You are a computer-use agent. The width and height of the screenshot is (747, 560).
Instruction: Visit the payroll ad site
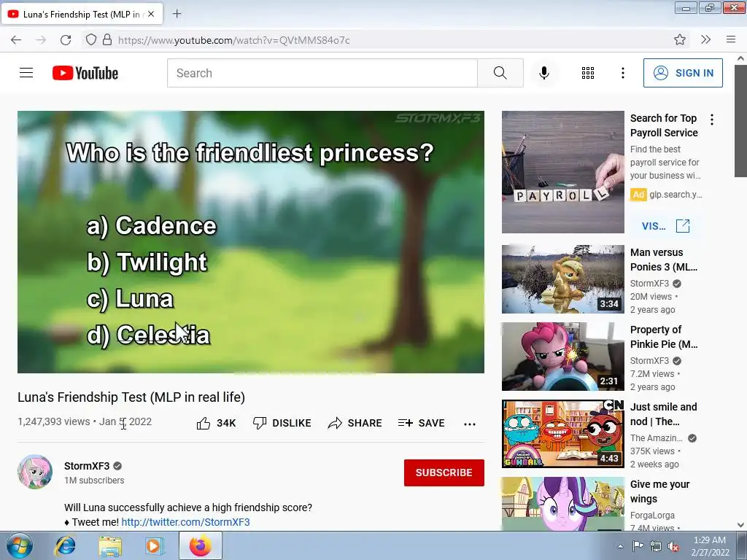665,226
